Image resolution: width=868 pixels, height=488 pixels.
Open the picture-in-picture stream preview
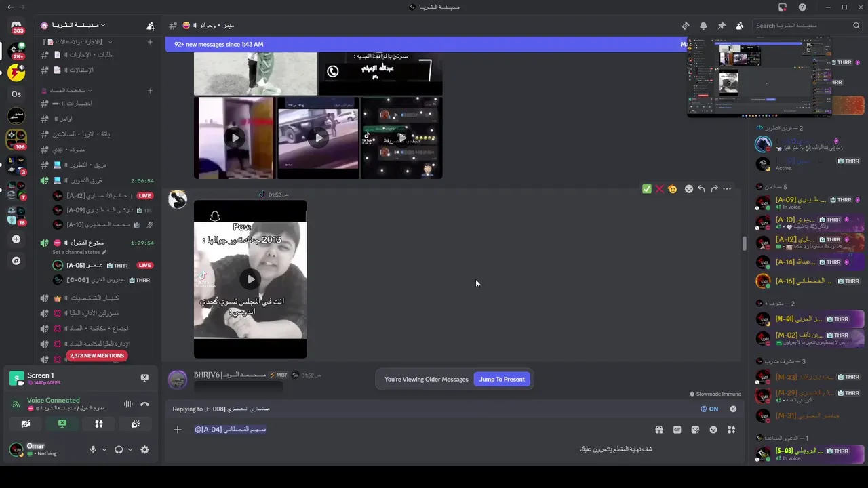(x=759, y=78)
